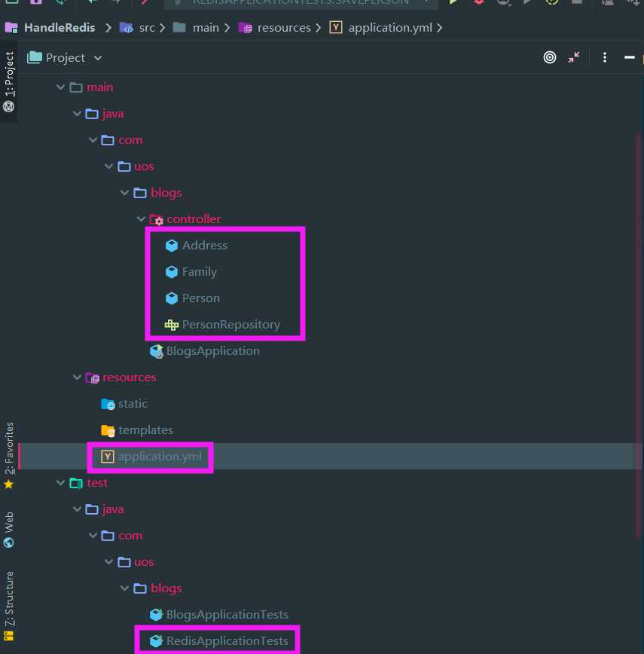Click the Person class icon

click(171, 298)
